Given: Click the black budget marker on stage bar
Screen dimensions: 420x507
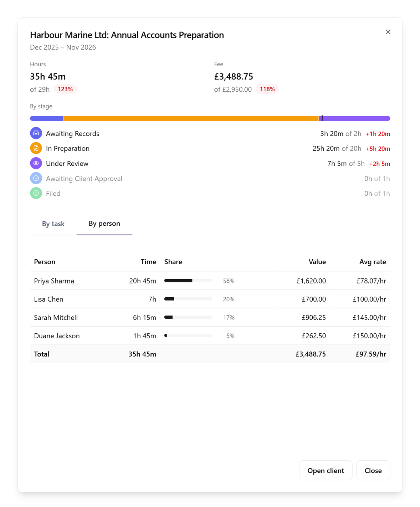Looking at the screenshot, I should pyautogui.click(x=322, y=118).
